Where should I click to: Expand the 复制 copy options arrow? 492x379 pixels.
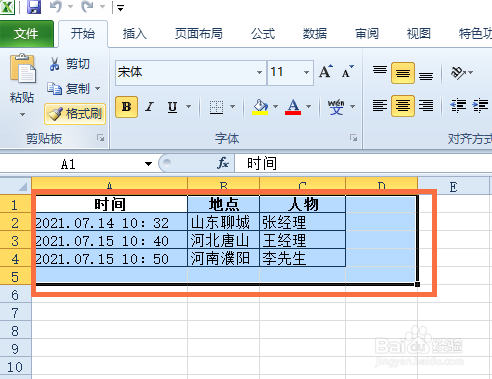coord(98,89)
